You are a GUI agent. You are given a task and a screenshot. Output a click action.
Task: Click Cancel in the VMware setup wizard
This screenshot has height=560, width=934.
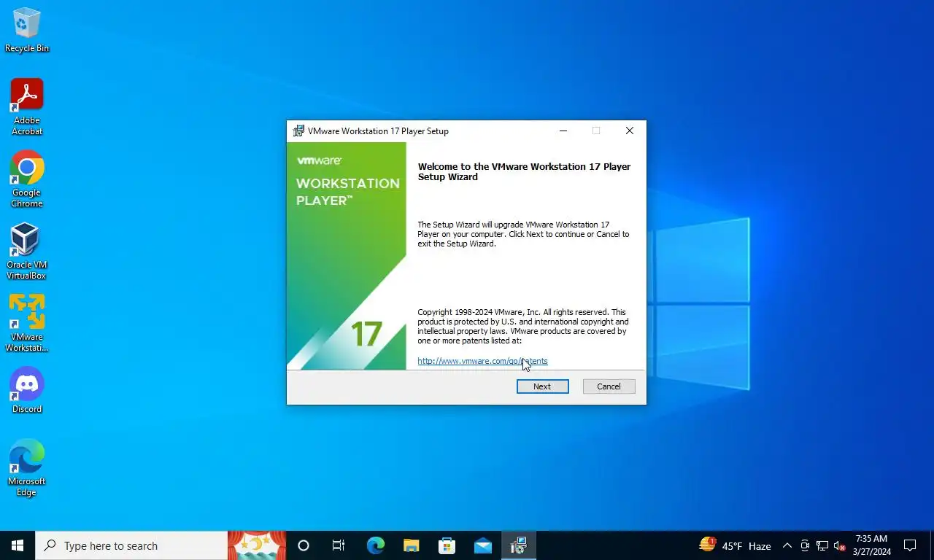point(609,386)
